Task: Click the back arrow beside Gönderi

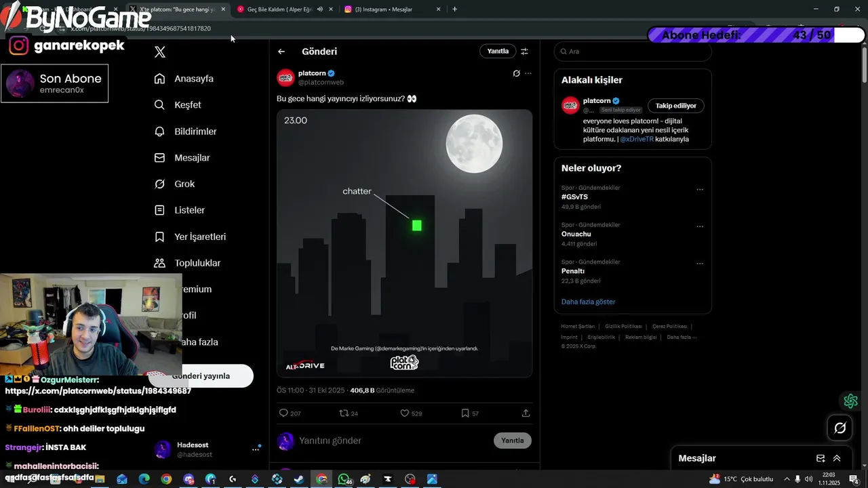Action: [281, 52]
